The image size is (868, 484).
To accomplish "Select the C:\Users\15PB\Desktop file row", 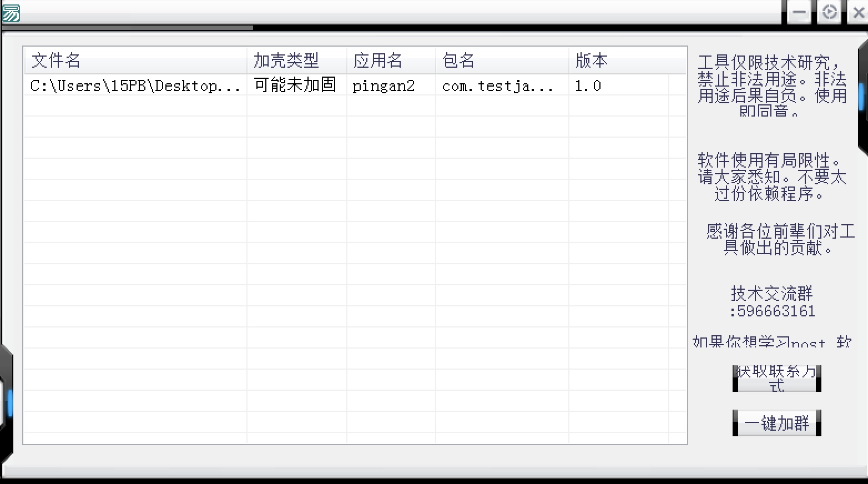I will [135, 85].
